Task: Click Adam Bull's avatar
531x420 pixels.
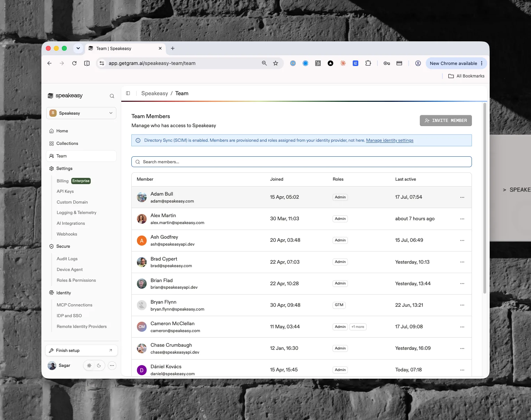Action: [142, 197]
